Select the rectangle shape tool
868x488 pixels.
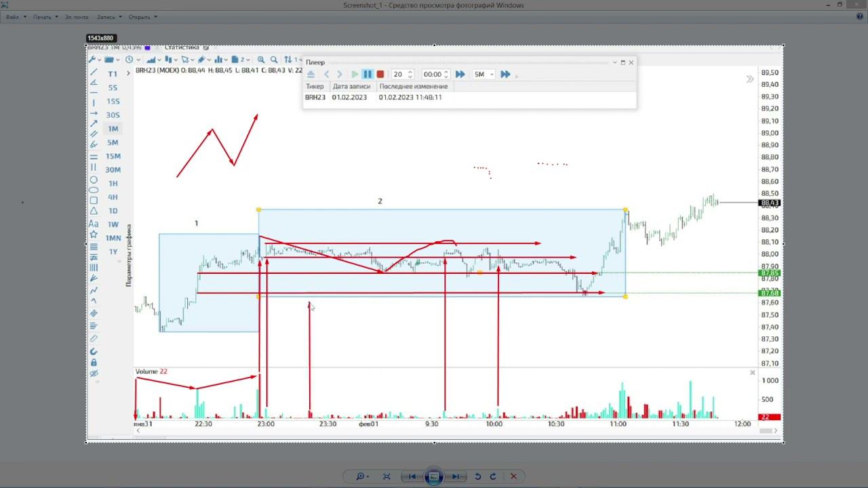[94, 200]
